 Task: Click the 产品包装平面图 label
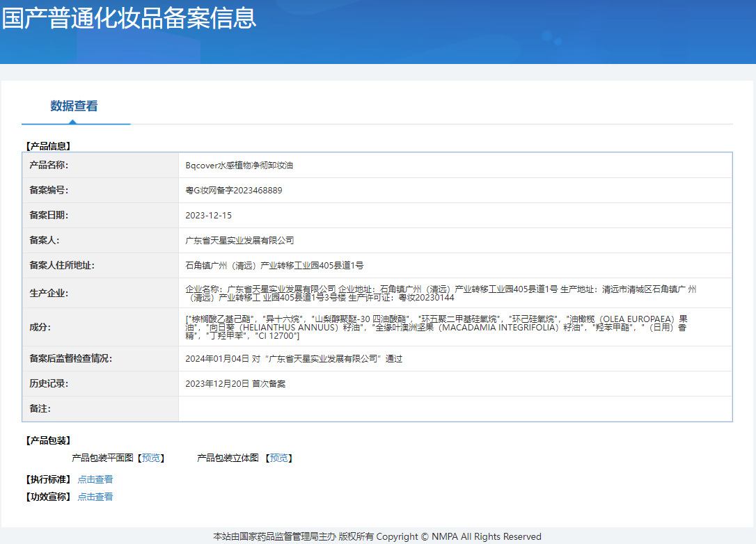tap(103, 458)
